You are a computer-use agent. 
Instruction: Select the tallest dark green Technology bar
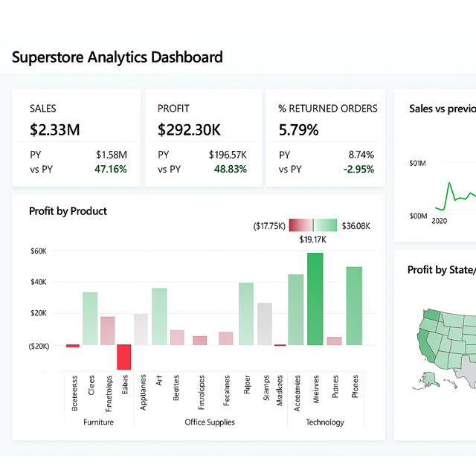pyautogui.click(x=315, y=299)
